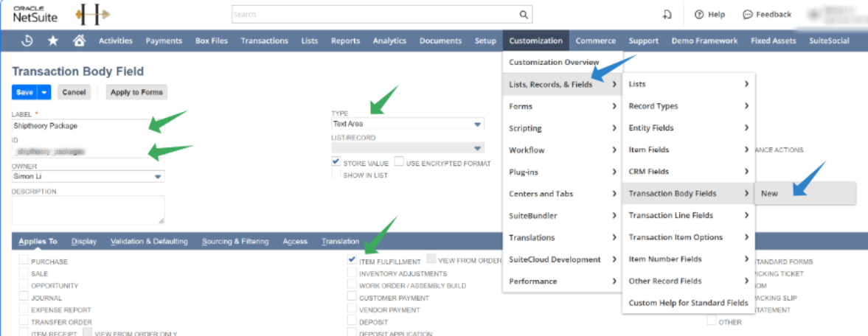Screen dimensions: 868x336
Task: Check the Purchase checkbox
Action: pos(24,260)
